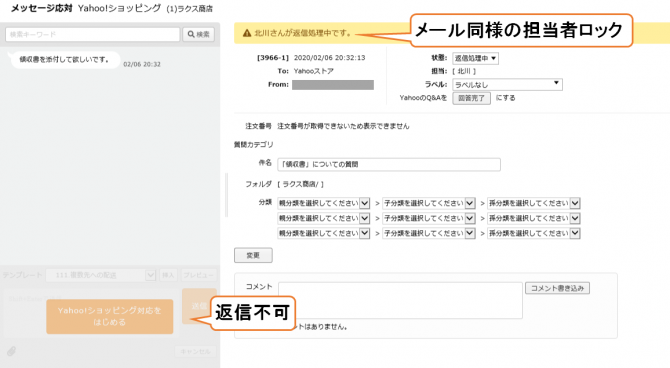Open second row 親分類 dropdown

pyautogui.click(x=323, y=218)
